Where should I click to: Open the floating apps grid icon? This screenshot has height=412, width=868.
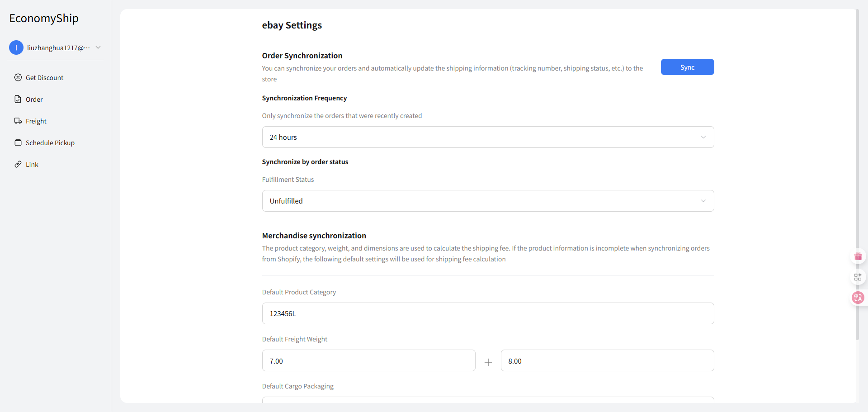[858, 277]
